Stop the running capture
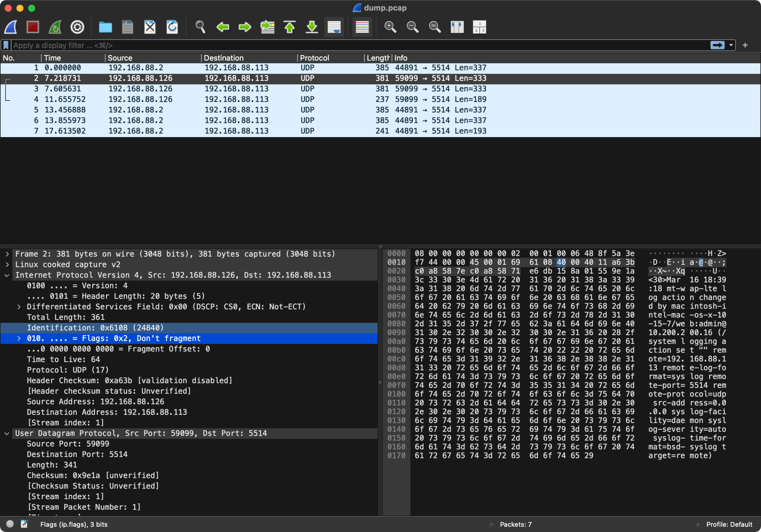This screenshot has height=532, width=761. click(x=33, y=27)
